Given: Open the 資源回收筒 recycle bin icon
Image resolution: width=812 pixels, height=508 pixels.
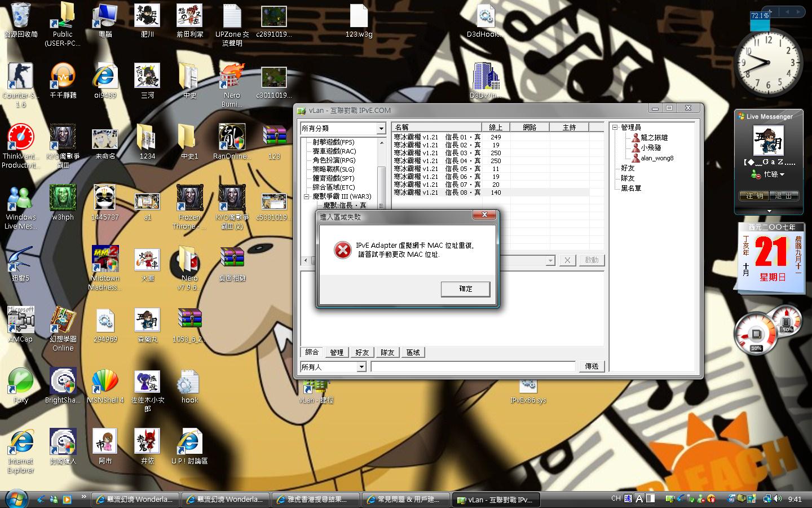Looking at the screenshot, I should [21, 20].
